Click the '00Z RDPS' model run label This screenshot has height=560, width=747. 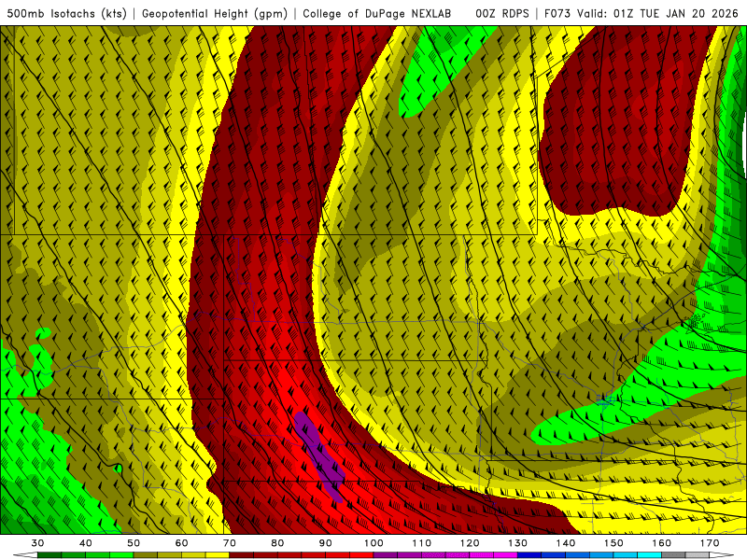(502, 13)
